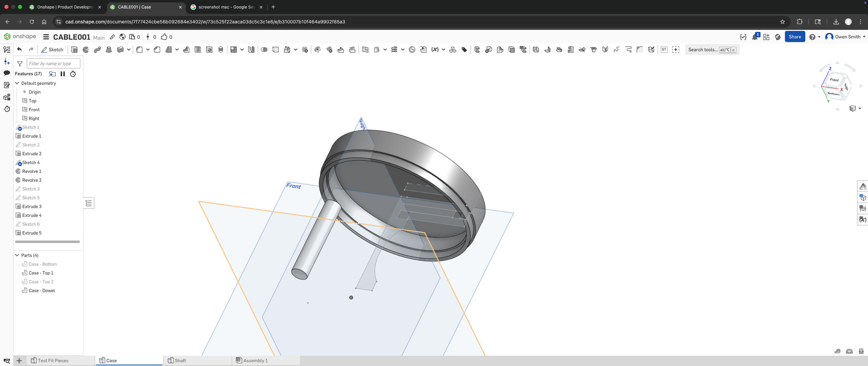Click the Filter by name or type field
Screen dimensions: 868x366
[x=53, y=63]
